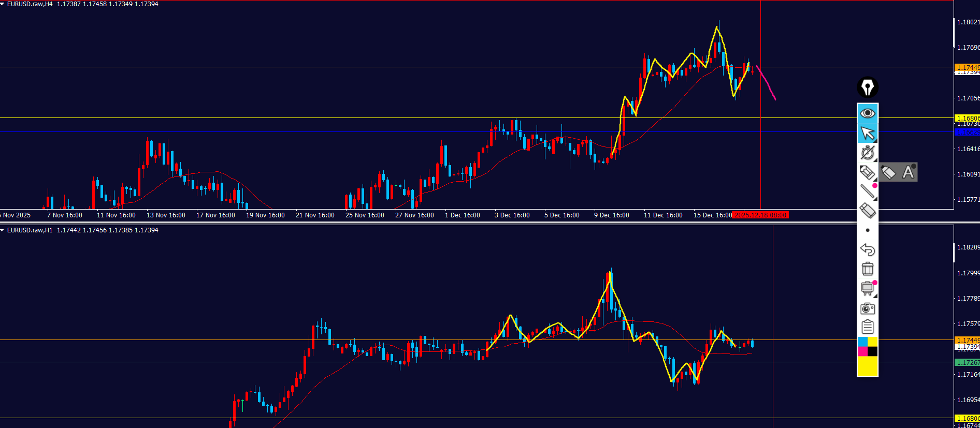The image size is (980, 428).
Task: Toggle the crossed-out stopwatch timer
Action: click(868, 153)
